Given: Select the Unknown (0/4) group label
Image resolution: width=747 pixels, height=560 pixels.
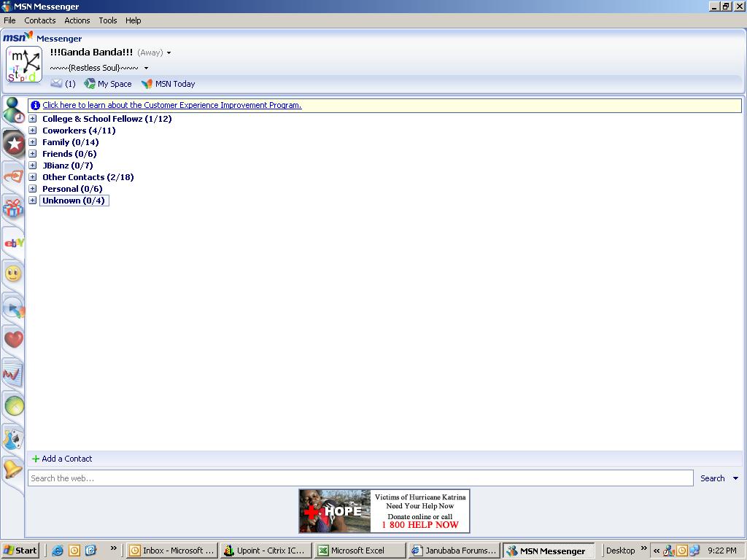Looking at the screenshot, I should coord(74,201).
